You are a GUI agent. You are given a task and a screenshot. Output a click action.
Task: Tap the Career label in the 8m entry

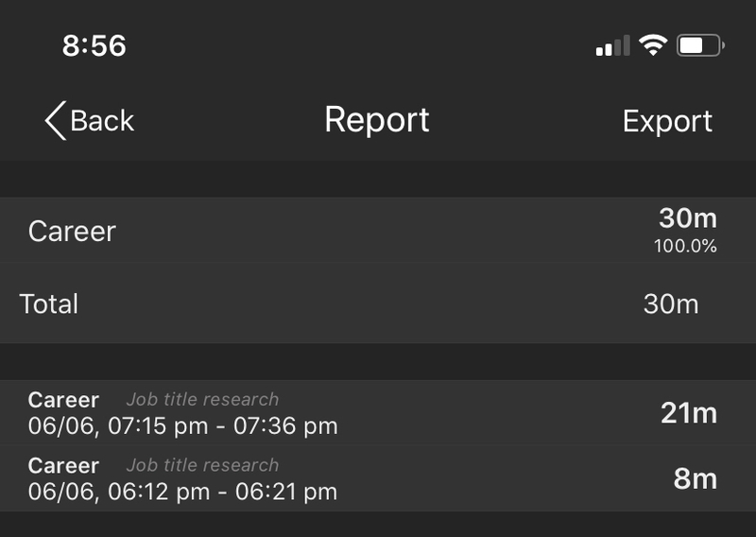[63, 465]
